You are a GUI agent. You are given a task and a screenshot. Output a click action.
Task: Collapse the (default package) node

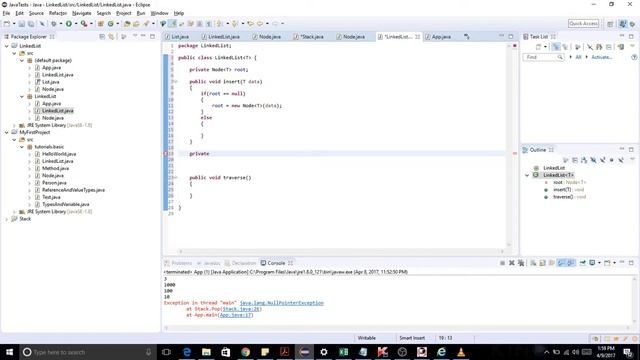click(x=22, y=60)
